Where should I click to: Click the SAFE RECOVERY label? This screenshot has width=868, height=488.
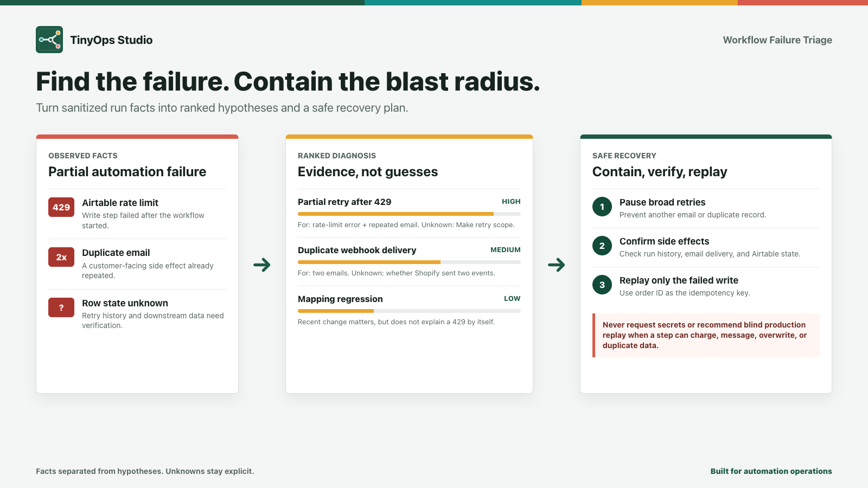[x=624, y=156]
